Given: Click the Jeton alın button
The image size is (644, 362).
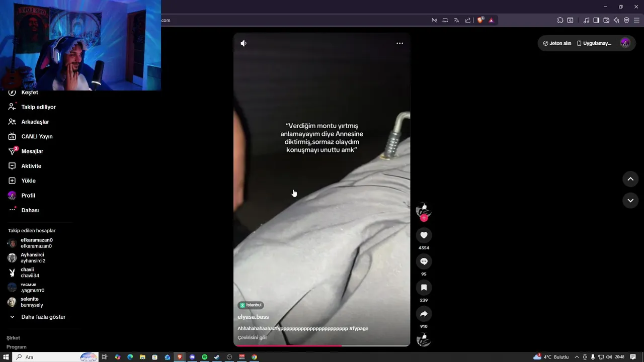Looking at the screenshot, I should [x=557, y=43].
